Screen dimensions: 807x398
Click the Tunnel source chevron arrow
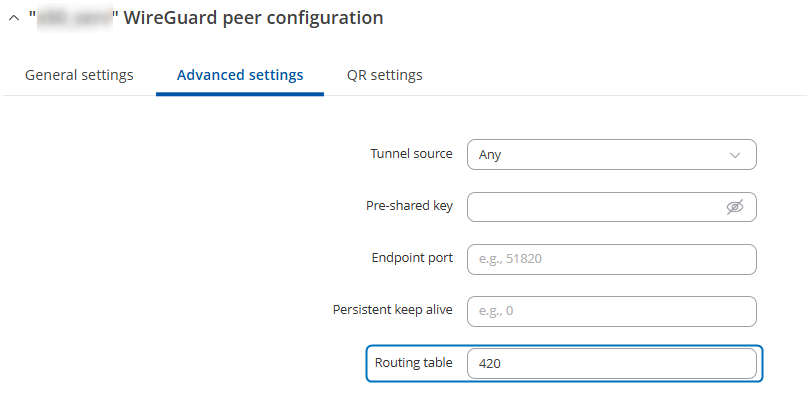735,155
